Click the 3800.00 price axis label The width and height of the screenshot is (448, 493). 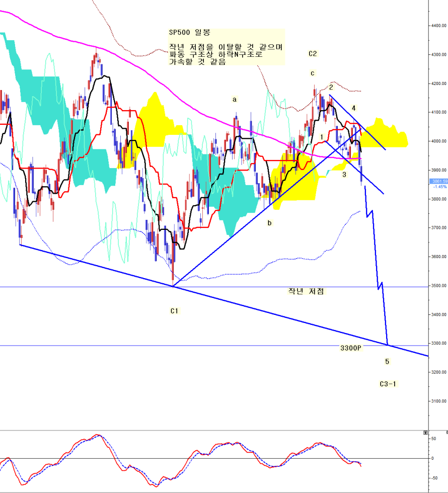(439, 199)
